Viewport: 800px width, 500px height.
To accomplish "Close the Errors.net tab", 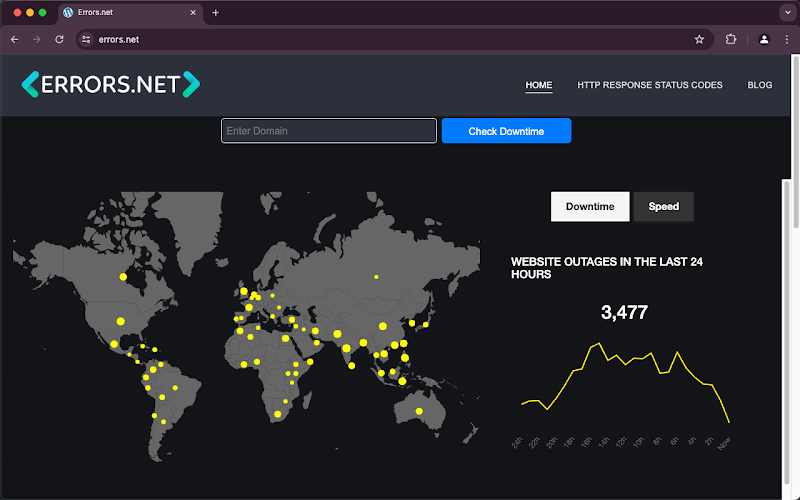I will point(193,12).
